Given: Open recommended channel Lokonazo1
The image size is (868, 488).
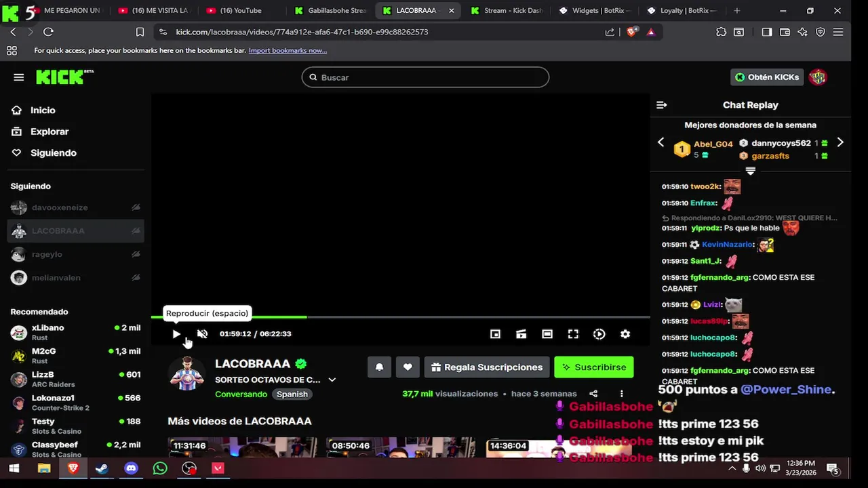Looking at the screenshot, I should click(x=75, y=403).
